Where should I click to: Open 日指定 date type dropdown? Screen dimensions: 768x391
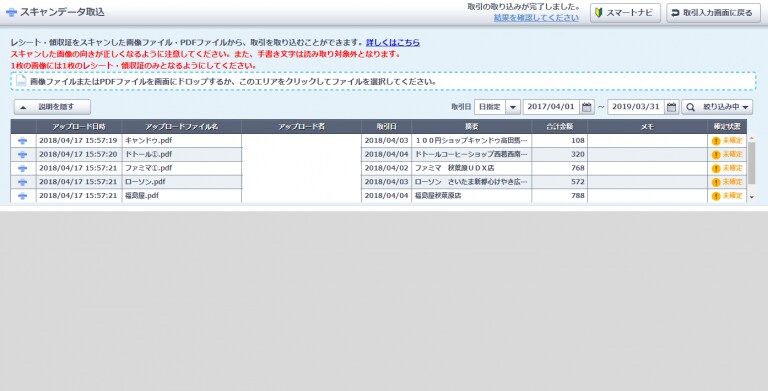click(497, 107)
